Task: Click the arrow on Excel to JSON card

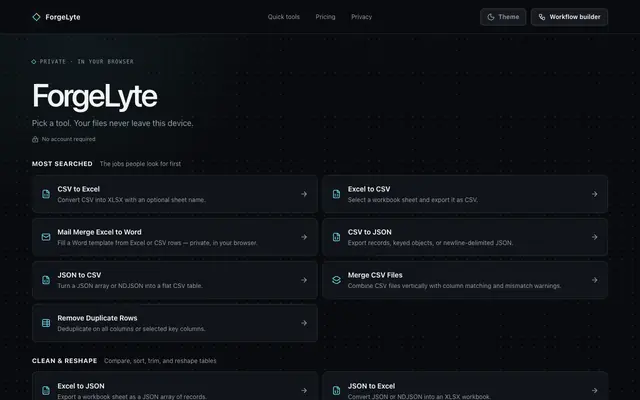Action: click(x=304, y=391)
